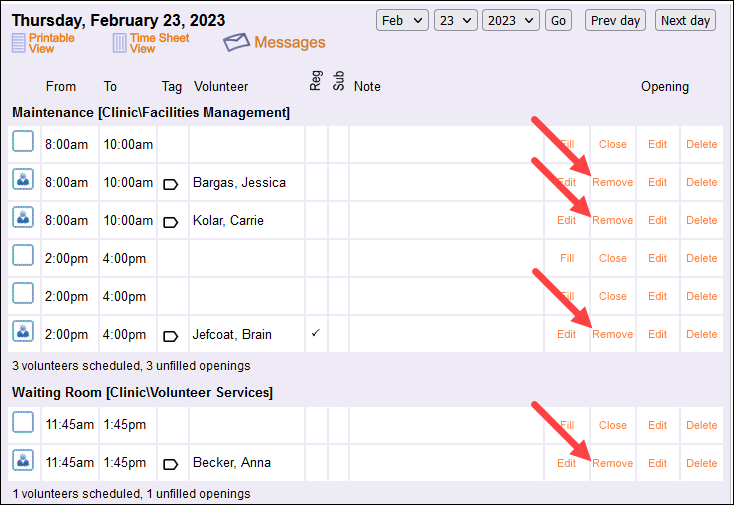The height and width of the screenshot is (505, 734).
Task: Go to the Next day
Action: click(x=685, y=20)
